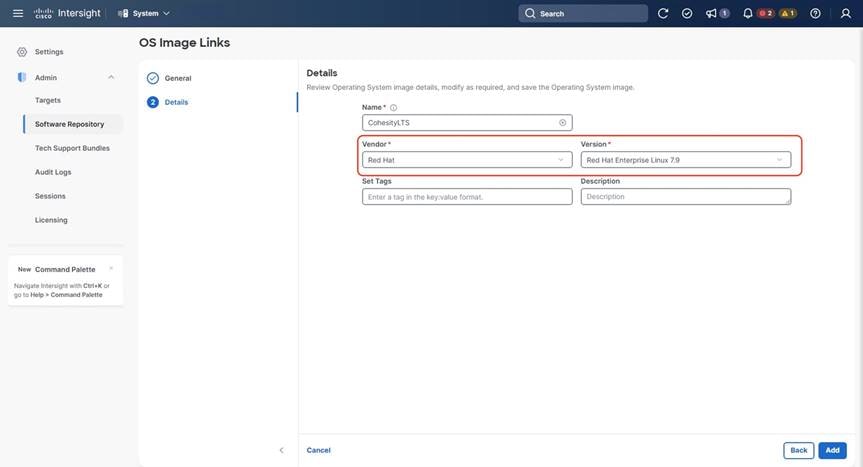863x467 pixels.
Task: Dismiss the Command Palette notice
Action: [x=111, y=268]
